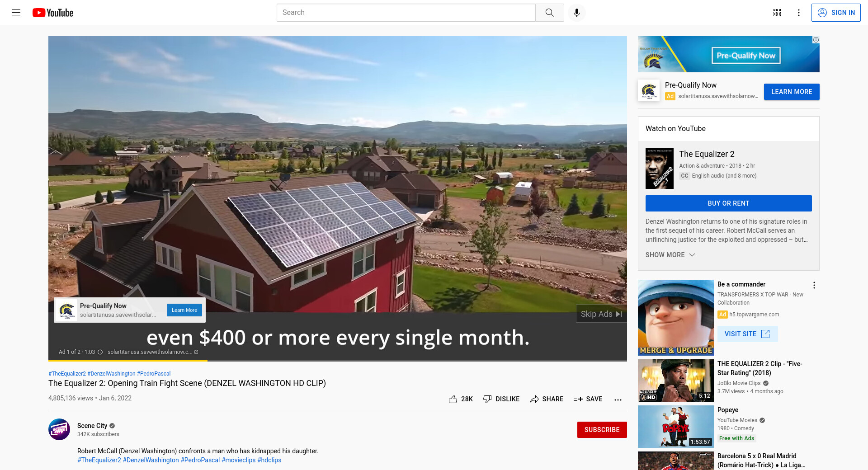Click Be a commander ad title
868x470 pixels.
pos(741,284)
